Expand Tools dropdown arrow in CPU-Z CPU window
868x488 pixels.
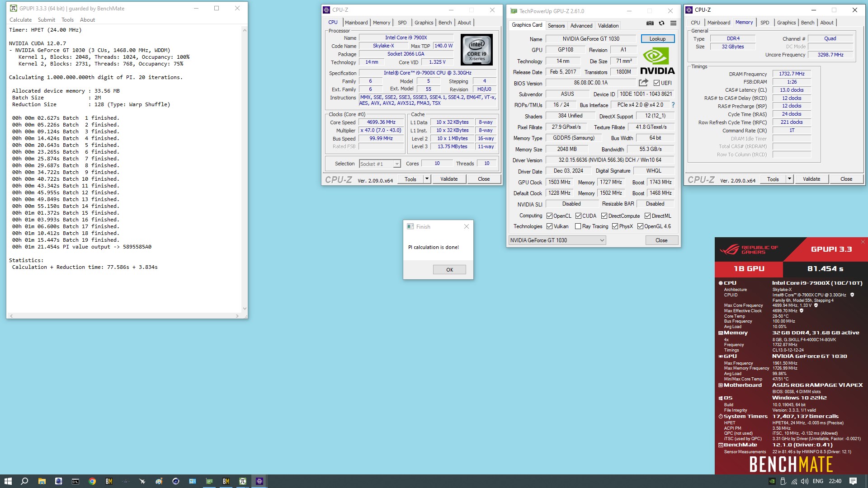click(x=426, y=179)
